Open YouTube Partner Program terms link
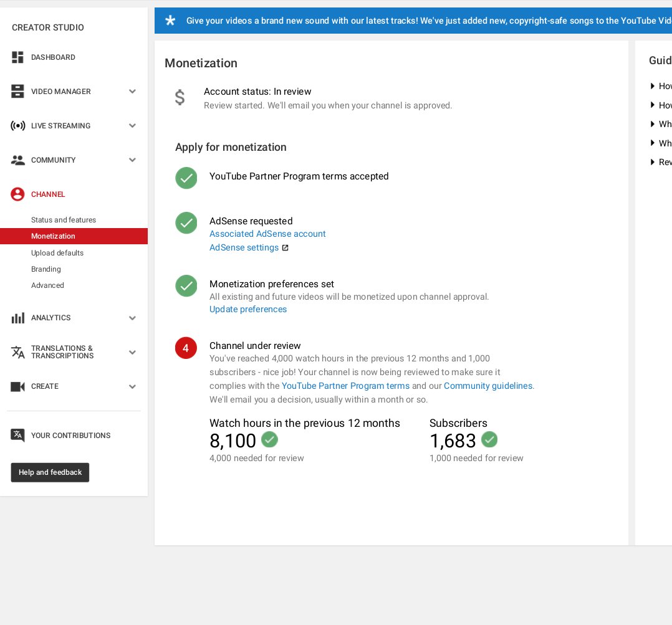 click(345, 386)
